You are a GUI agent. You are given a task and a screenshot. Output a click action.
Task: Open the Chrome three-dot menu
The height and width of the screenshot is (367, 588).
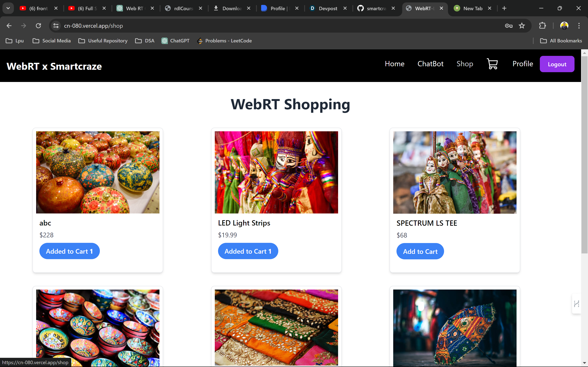coord(579,26)
